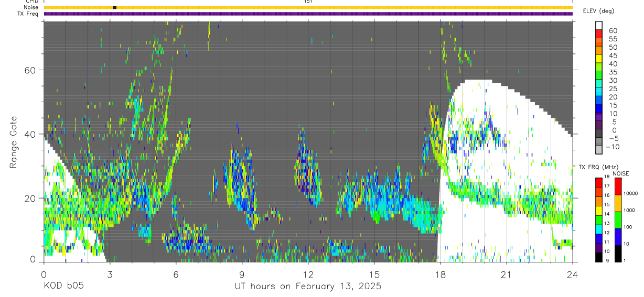Click the NOISE legend value "1000"
Screen dimensions: 644x297
[x=630, y=210]
